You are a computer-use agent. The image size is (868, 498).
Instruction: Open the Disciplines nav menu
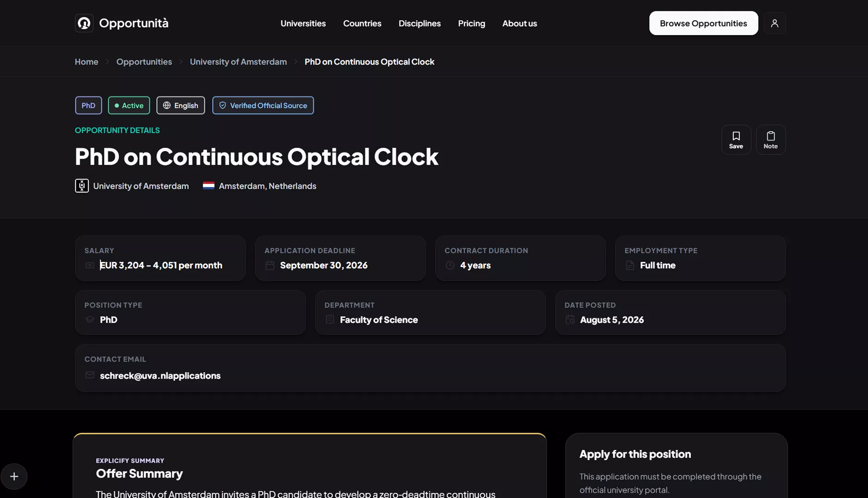point(420,23)
